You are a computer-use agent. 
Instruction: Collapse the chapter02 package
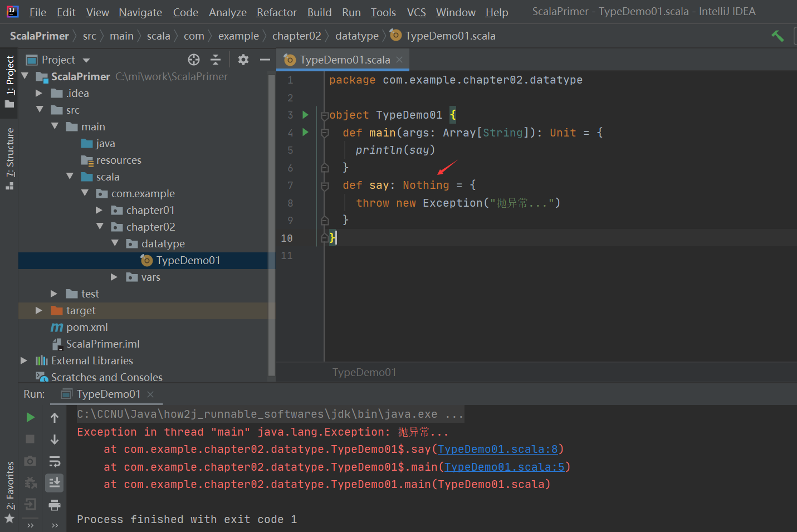click(x=100, y=227)
